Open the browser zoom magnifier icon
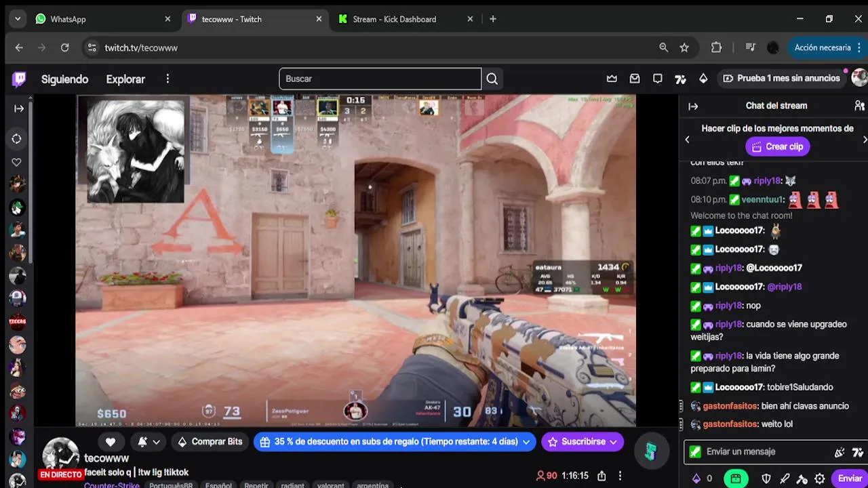Viewport: 868px width, 488px height. [664, 47]
